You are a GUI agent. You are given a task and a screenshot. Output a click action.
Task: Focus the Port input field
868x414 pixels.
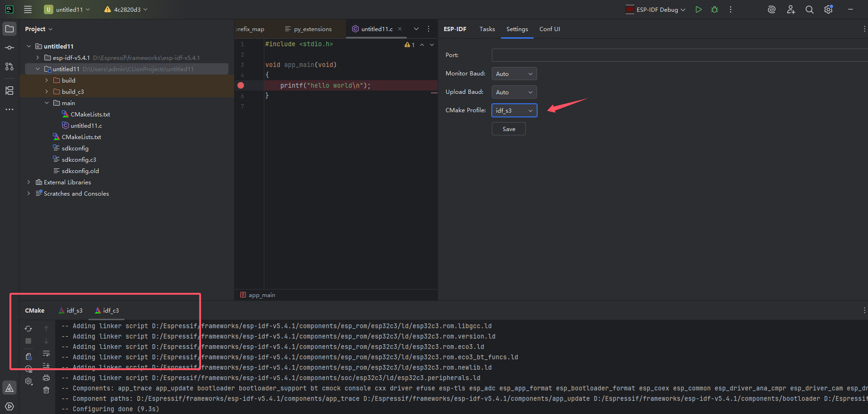point(680,55)
